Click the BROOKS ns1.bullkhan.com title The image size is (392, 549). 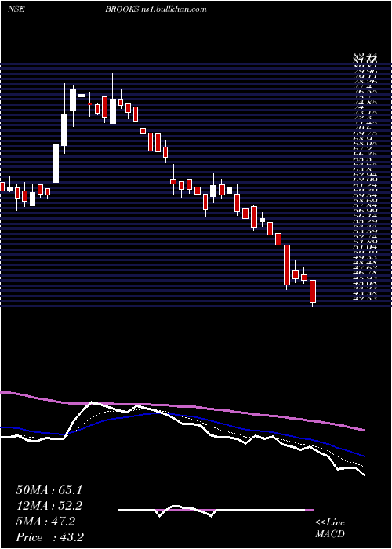[x=156, y=9]
